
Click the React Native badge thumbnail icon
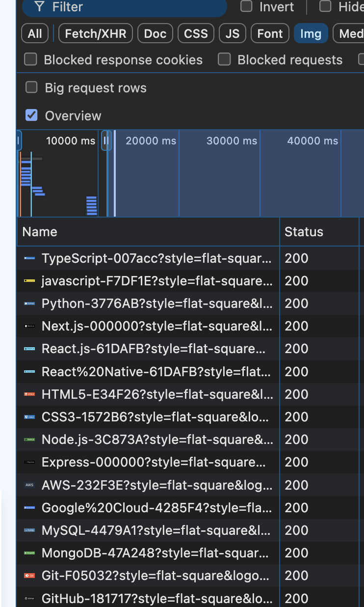coord(29,372)
